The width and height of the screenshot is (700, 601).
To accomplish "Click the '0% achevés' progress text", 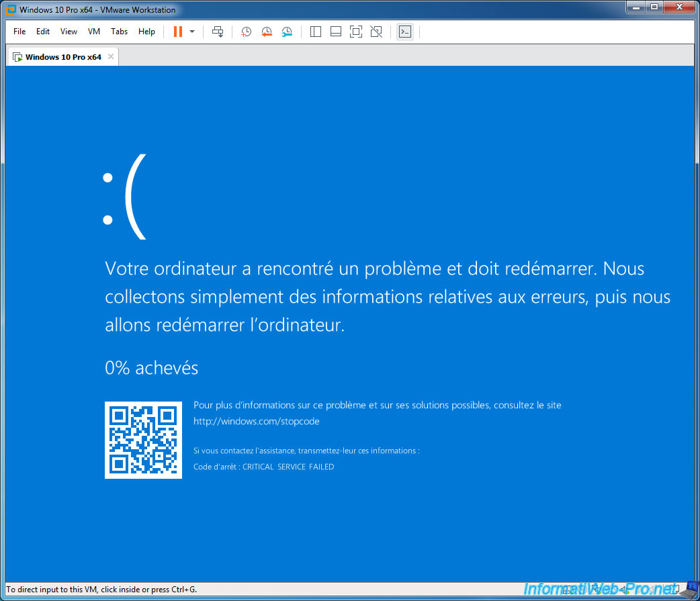I will pyautogui.click(x=151, y=367).
